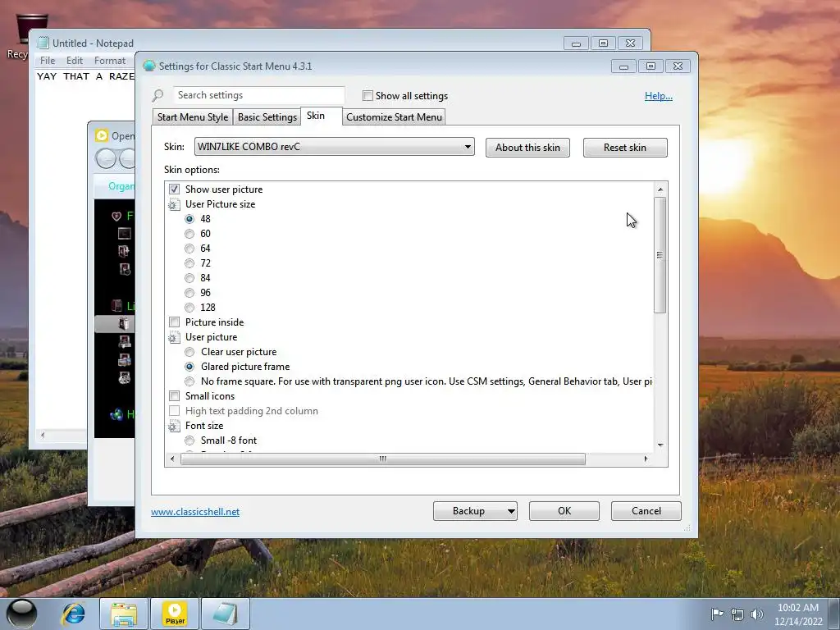Click skin options scroll down arrow
Viewport: 840px width, 630px height.
(660, 445)
